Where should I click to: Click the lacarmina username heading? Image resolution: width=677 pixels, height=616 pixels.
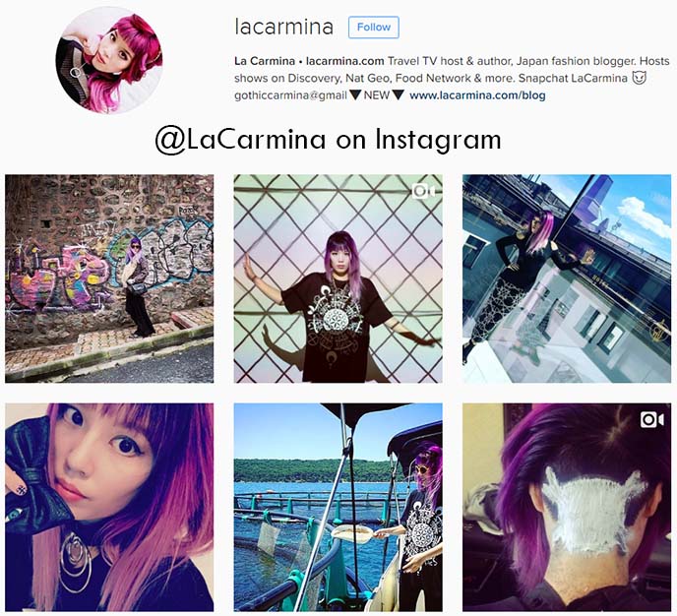click(x=284, y=28)
